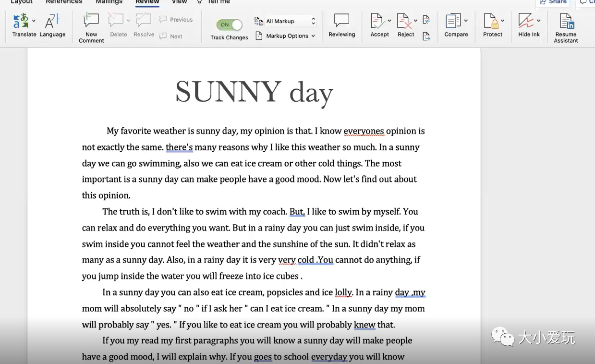Insert a New Comment

[91, 22]
